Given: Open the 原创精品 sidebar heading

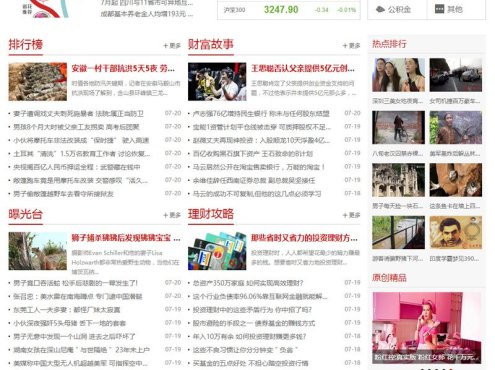Looking at the screenshot, I should point(389,278).
